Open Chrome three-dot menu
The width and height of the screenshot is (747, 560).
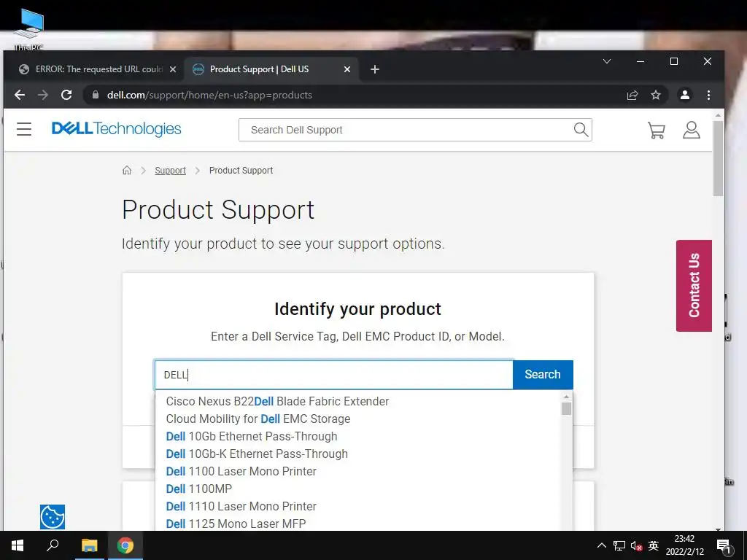708,95
